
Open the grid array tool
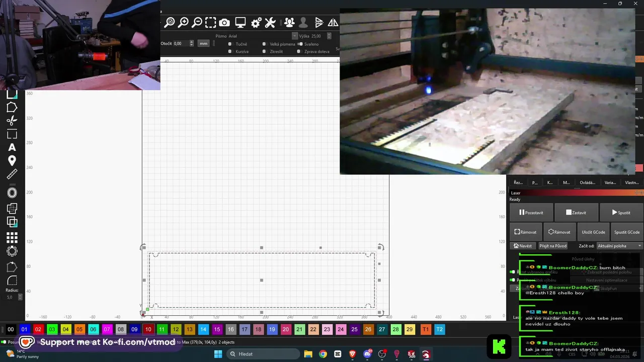[12, 237]
